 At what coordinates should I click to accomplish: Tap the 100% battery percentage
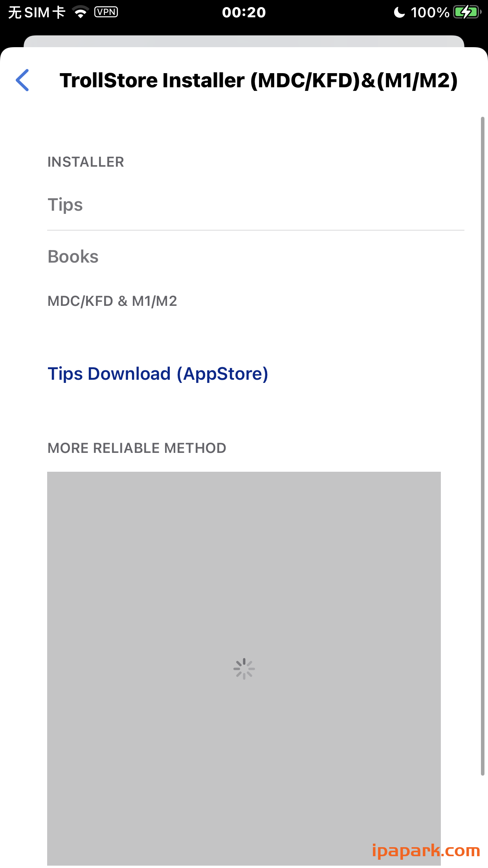coord(430,13)
